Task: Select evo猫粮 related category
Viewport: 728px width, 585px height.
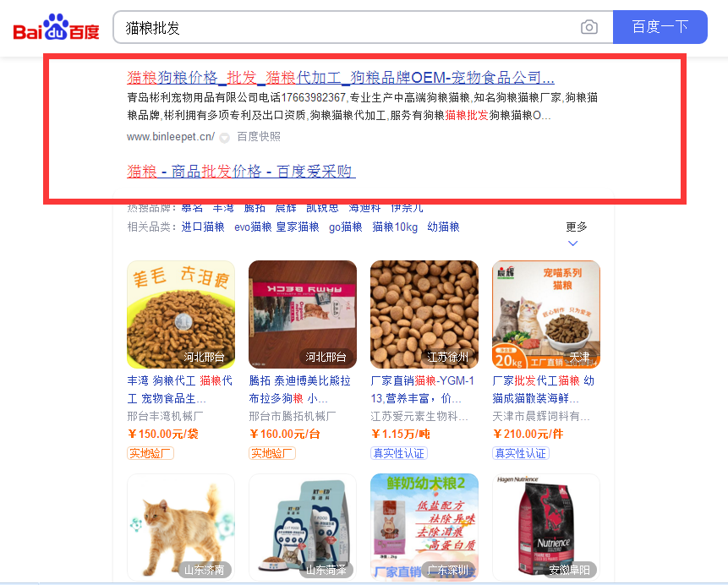Action: [x=253, y=227]
